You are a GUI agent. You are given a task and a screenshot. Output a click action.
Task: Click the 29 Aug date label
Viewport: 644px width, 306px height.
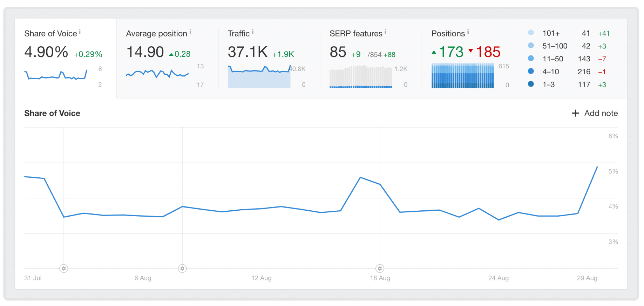[587, 278]
